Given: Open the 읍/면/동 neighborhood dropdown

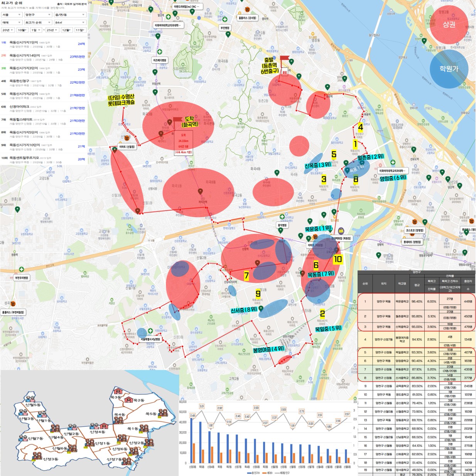Looking at the screenshot, I should point(70,15).
